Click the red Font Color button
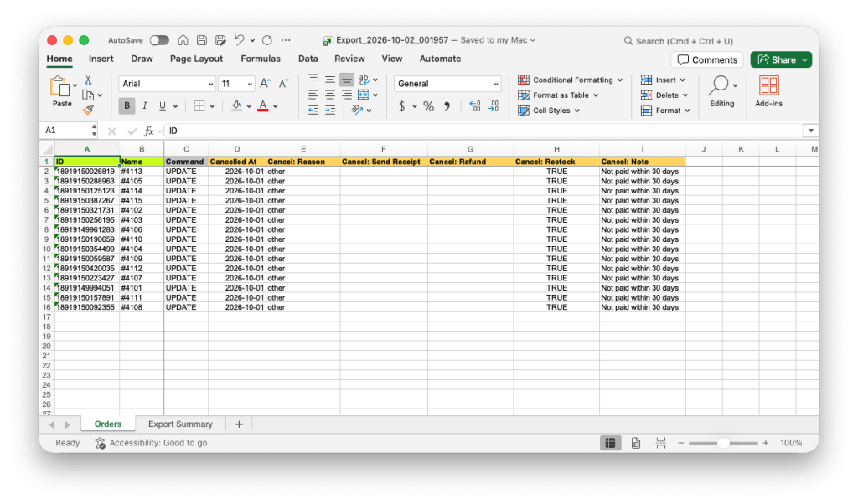This screenshot has width=858, height=504. [x=262, y=106]
